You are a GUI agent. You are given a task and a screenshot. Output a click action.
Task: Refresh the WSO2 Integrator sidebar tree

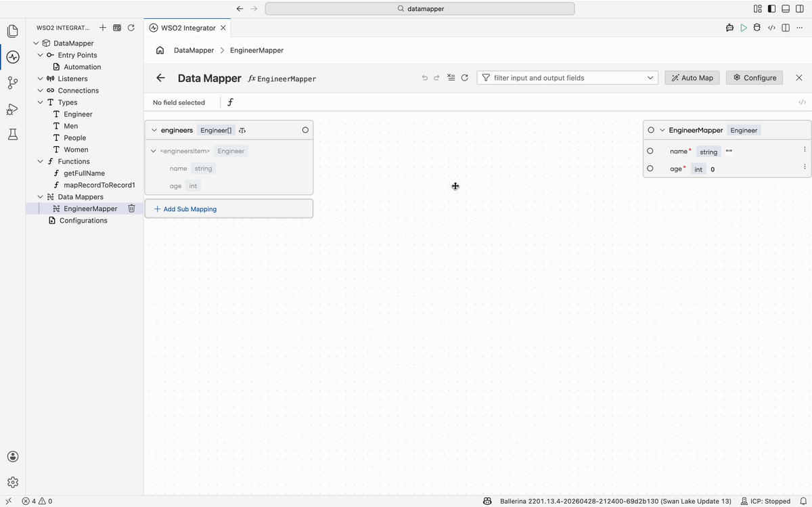131,28
